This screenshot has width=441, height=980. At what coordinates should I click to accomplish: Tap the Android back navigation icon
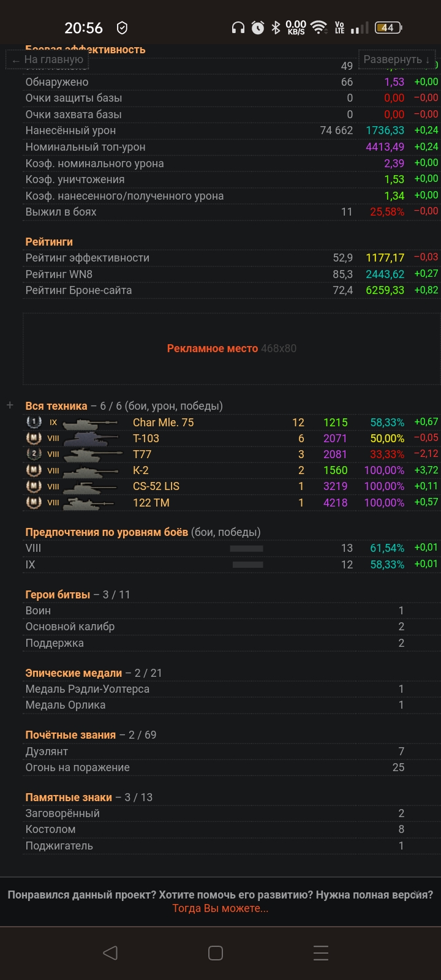click(x=110, y=952)
